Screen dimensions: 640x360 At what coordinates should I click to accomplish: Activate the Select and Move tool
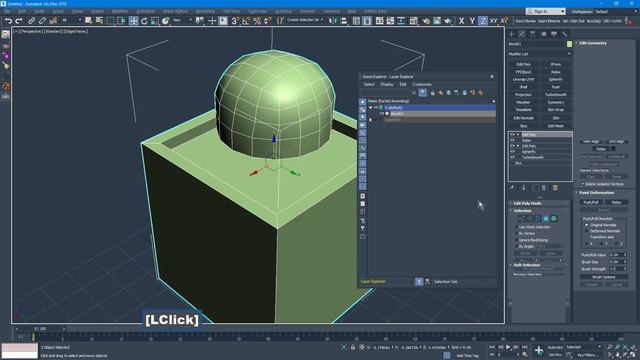tap(133, 20)
